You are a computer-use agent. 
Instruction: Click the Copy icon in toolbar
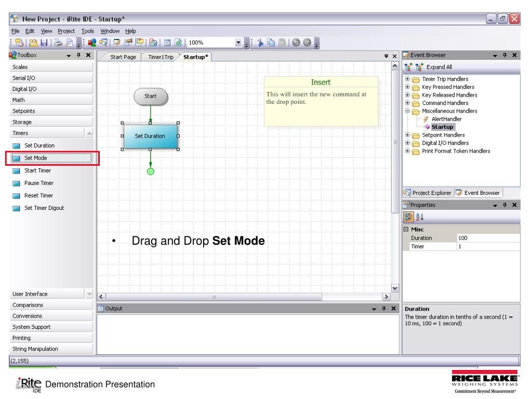271,43
